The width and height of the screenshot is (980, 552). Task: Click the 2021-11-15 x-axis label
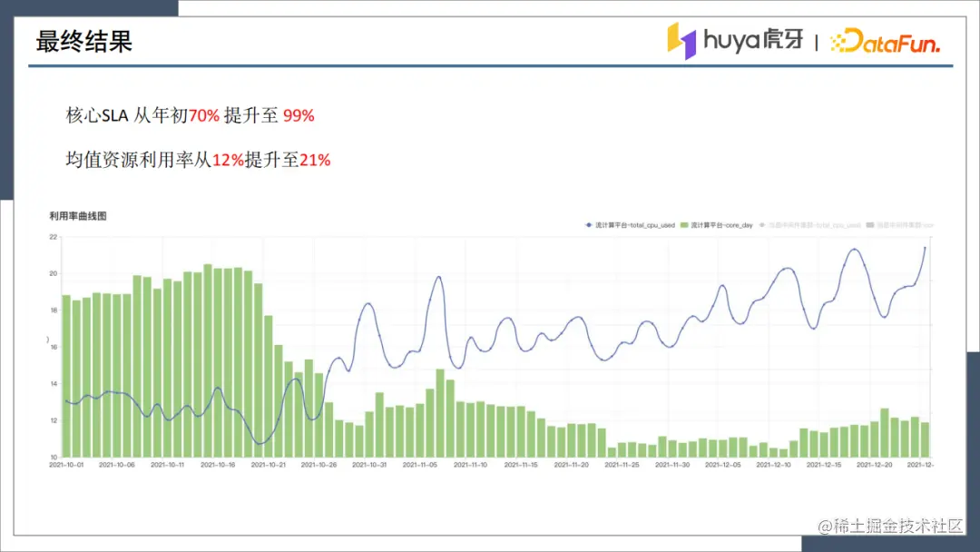[521, 465]
